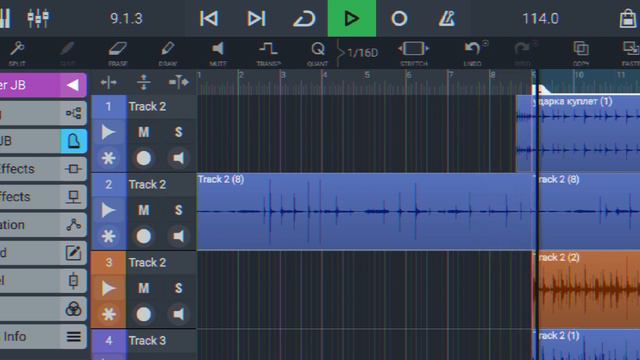Toggle monitoring speaker on track 3
Image resolution: width=640 pixels, height=360 pixels.
pyautogui.click(x=178, y=314)
